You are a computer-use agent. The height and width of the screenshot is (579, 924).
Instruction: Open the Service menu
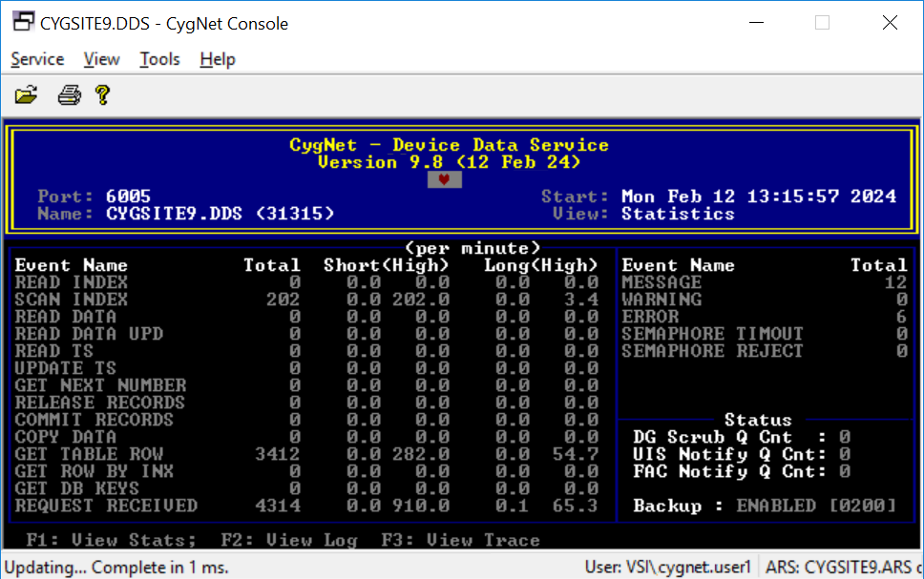pyautogui.click(x=37, y=59)
